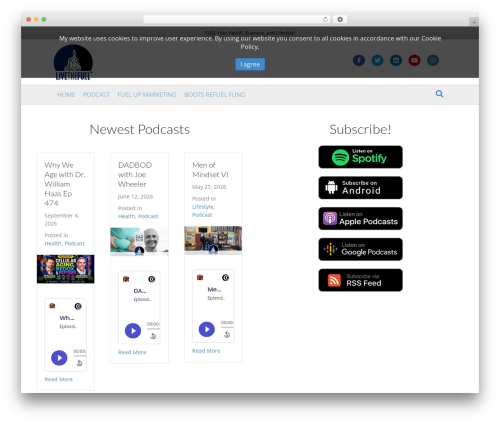Screen dimensions: 500x423
Task: Click round badge icon in DADBOD player
Action: coord(152,279)
